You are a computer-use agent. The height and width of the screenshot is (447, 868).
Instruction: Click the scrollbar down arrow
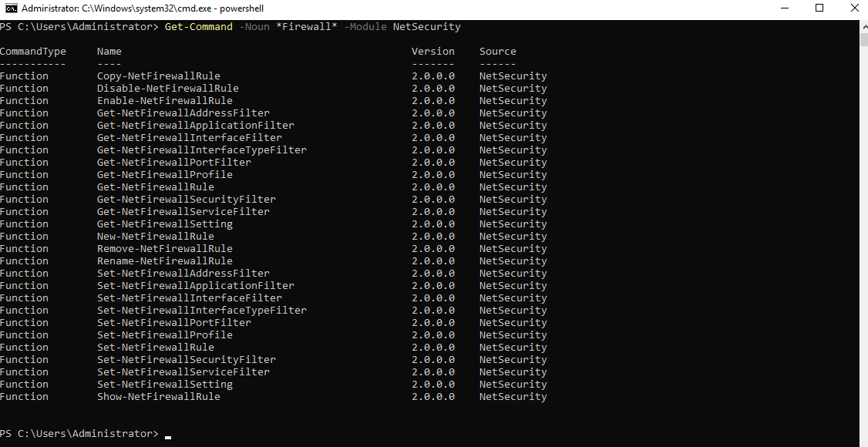click(x=863, y=441)
